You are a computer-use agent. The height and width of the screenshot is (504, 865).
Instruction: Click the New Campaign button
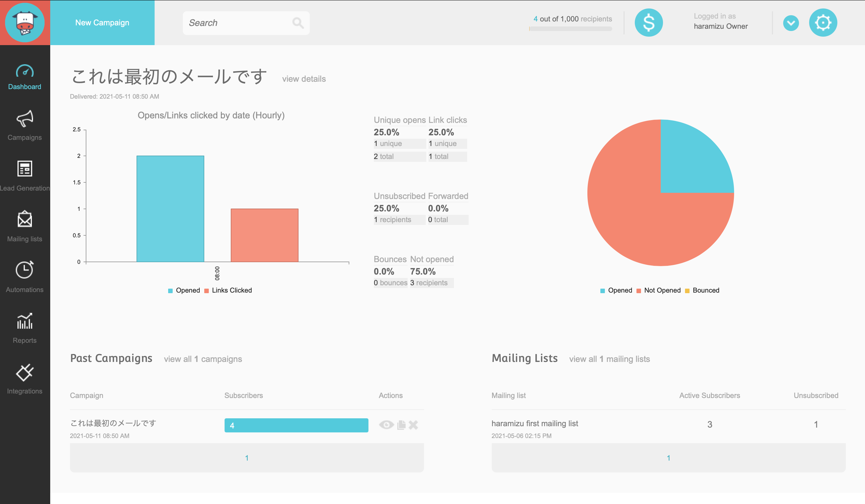click(x=102, y=23)
